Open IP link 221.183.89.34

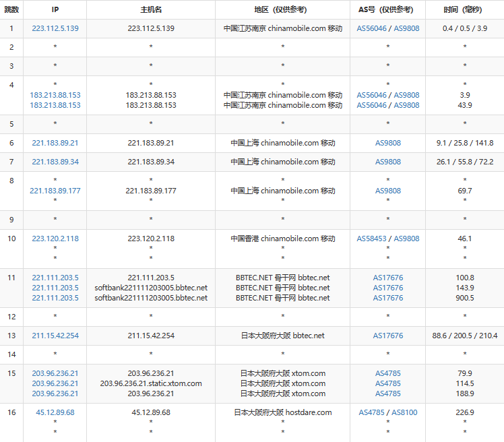(55, 162)
